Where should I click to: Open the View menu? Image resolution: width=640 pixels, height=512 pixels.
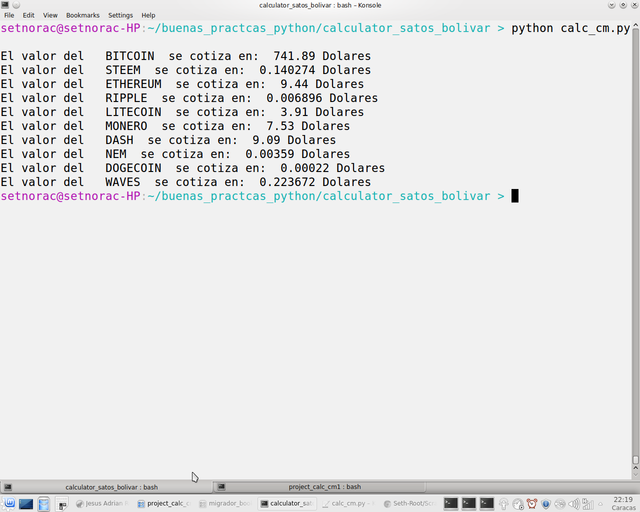click(x=50, y=15)
